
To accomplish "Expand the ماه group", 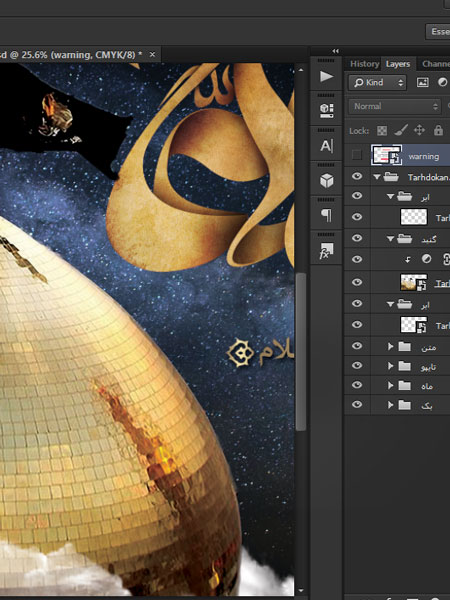I will point(390,385).
